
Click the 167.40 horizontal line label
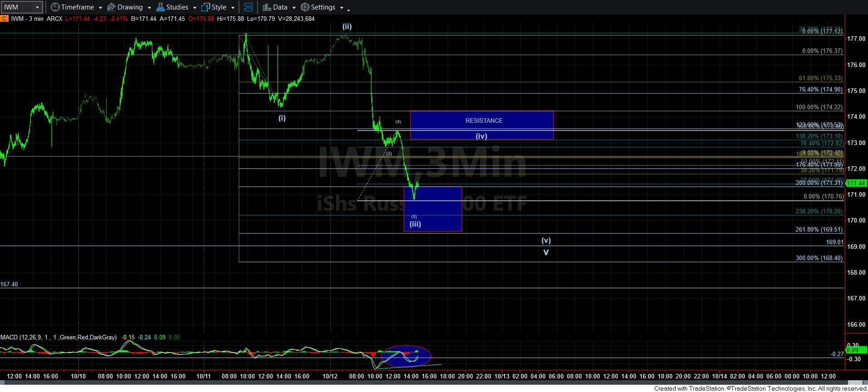(x=9, y=284)
